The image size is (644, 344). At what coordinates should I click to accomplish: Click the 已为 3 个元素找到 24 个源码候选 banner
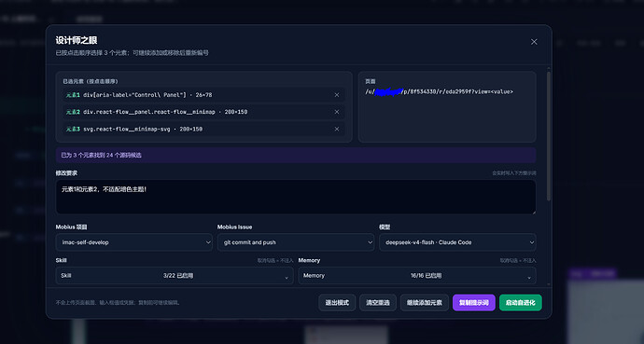[x=296, y=155]
